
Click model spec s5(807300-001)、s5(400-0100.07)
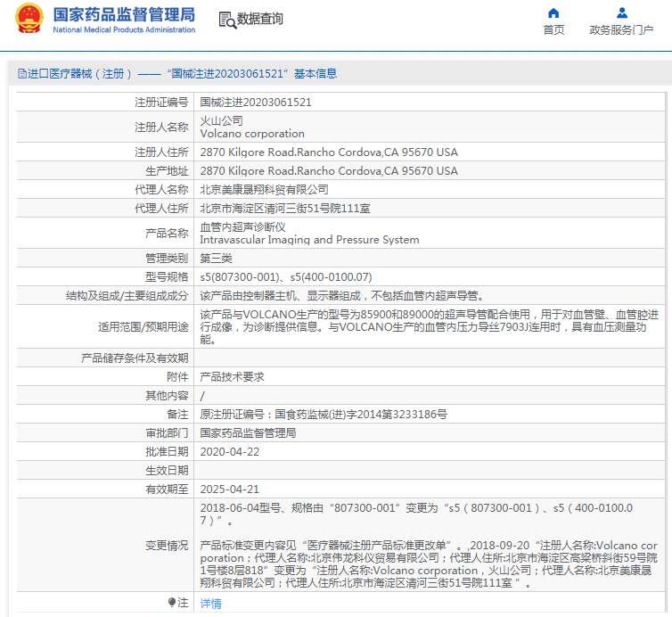click(286, 277)
